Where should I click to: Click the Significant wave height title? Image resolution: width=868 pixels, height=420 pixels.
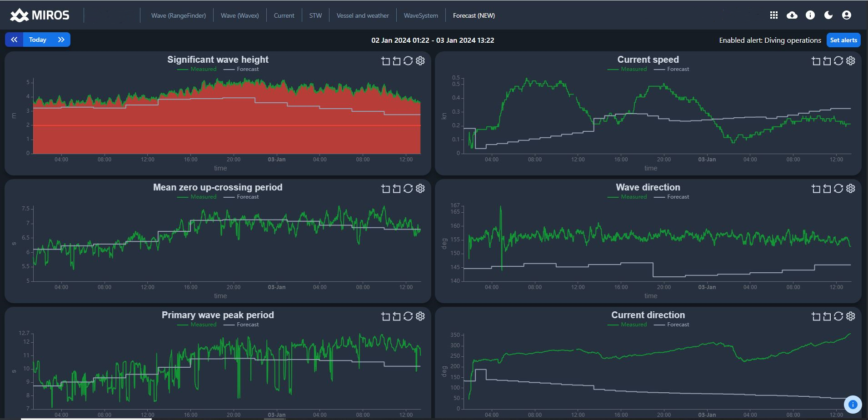[218, 60]
